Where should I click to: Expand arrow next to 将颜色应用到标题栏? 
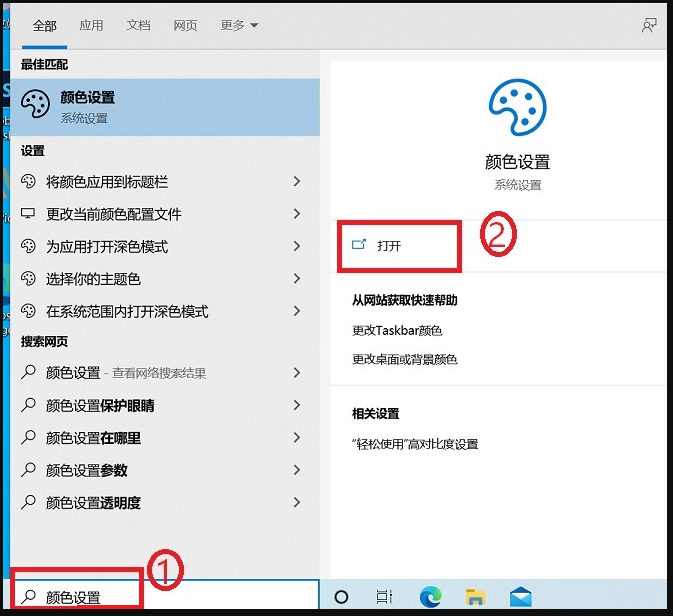point(297,182)
